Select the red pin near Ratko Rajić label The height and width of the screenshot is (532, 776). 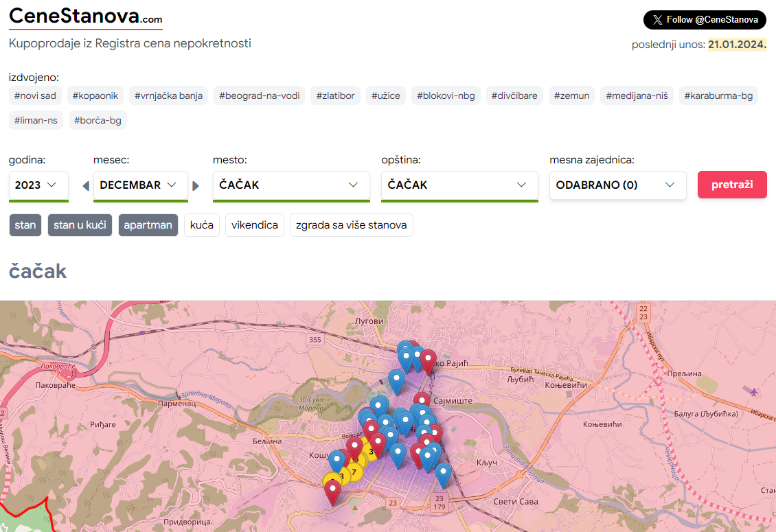pos(429,359)
